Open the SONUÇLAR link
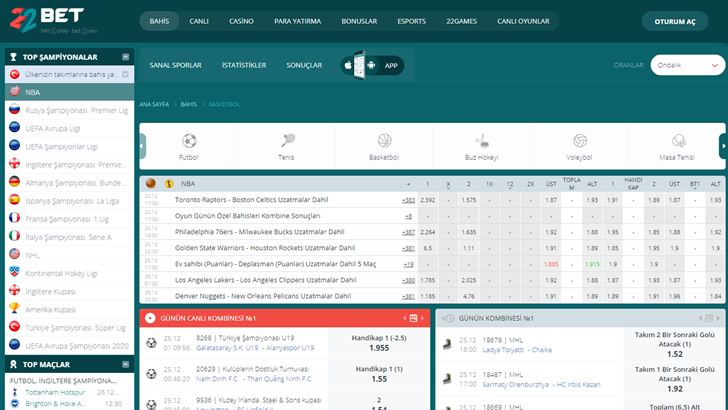Image resolution: width=728 pixels, height=410 pixels. coord(304,65)
